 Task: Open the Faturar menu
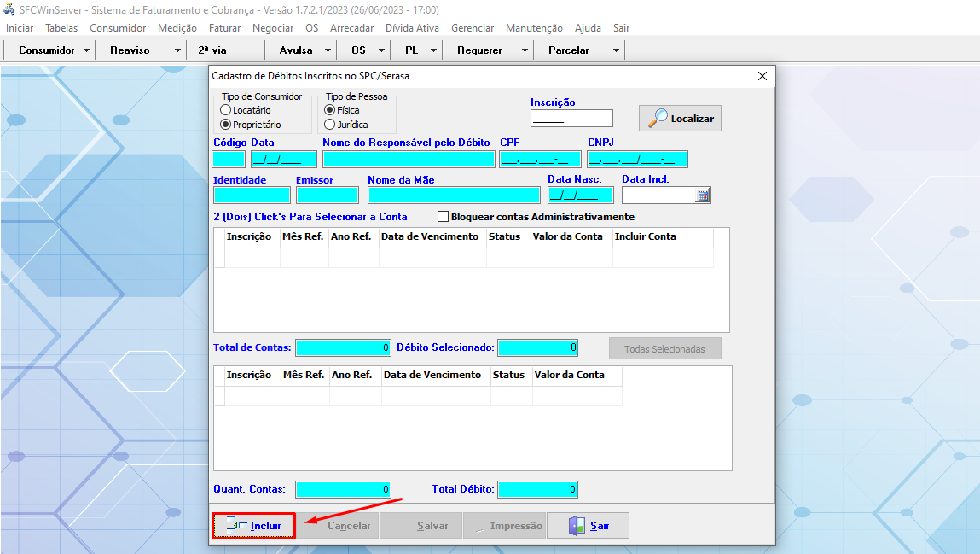(224, 28)
